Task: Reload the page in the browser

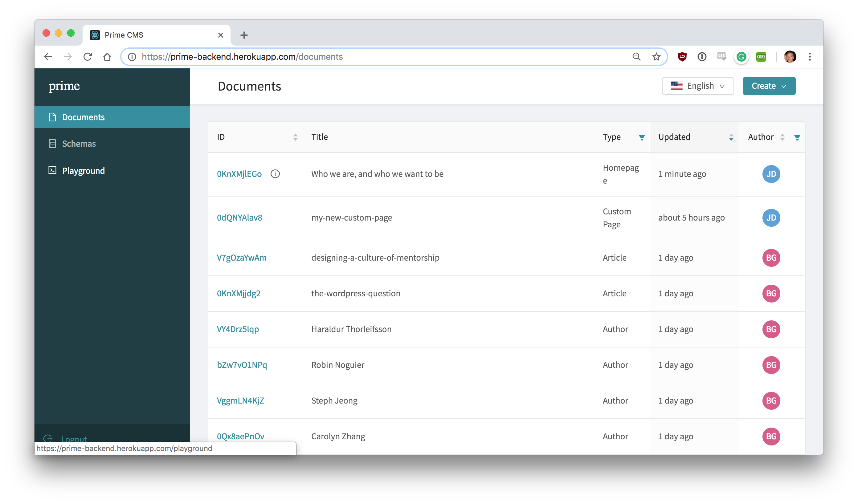Action: [x=88, y=56]
